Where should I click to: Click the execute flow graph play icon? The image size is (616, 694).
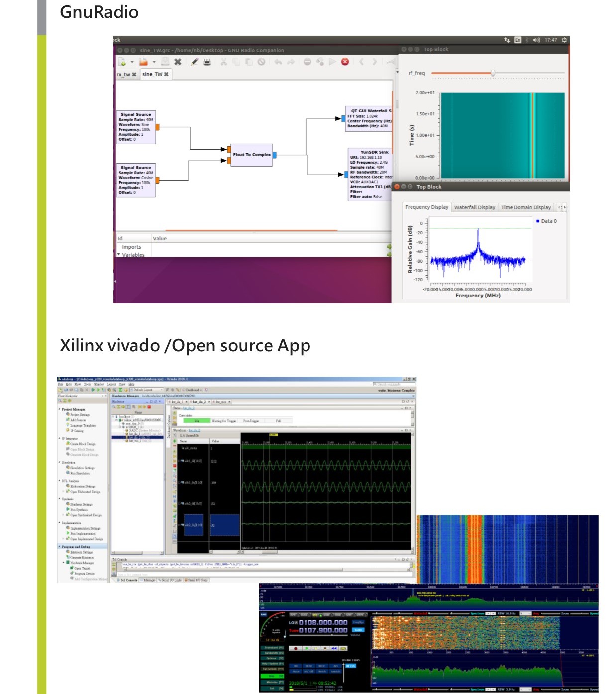click(332, 62)
